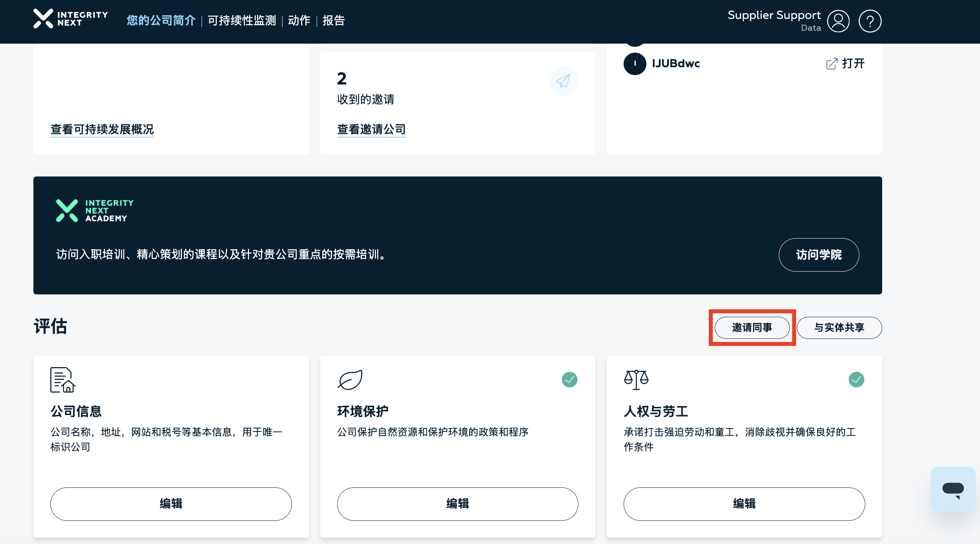Open the user profile account icon
The width and height of the screenshot is (980, 544).
point(838,21)
